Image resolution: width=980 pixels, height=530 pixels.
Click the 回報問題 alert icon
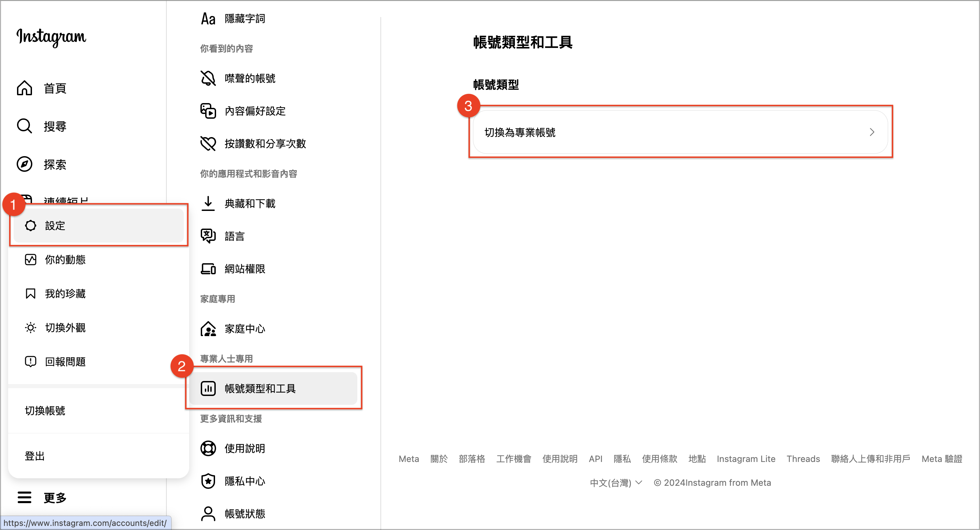point(30,362)
